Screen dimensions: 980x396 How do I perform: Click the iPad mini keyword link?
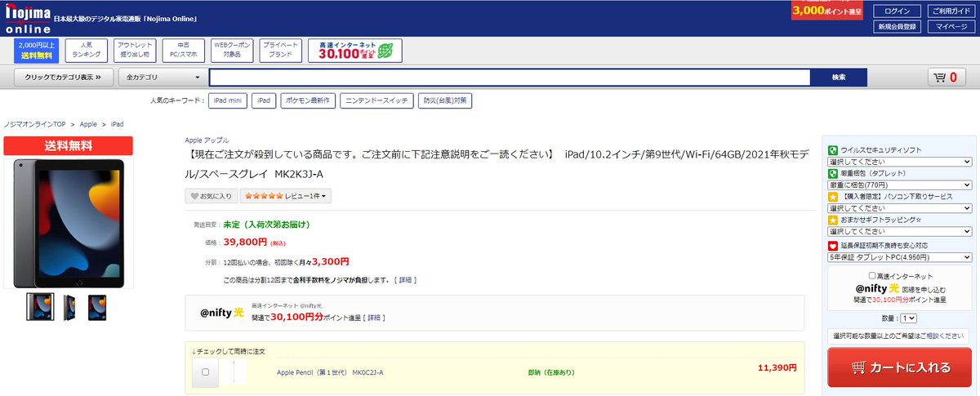[x=228, y=100]
